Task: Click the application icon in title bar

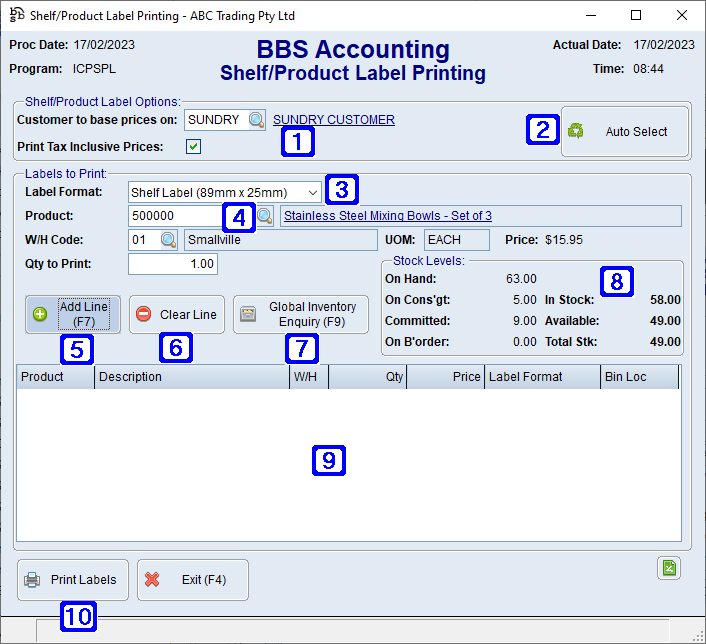Action: pyautogui.click(x=16, y=16)
